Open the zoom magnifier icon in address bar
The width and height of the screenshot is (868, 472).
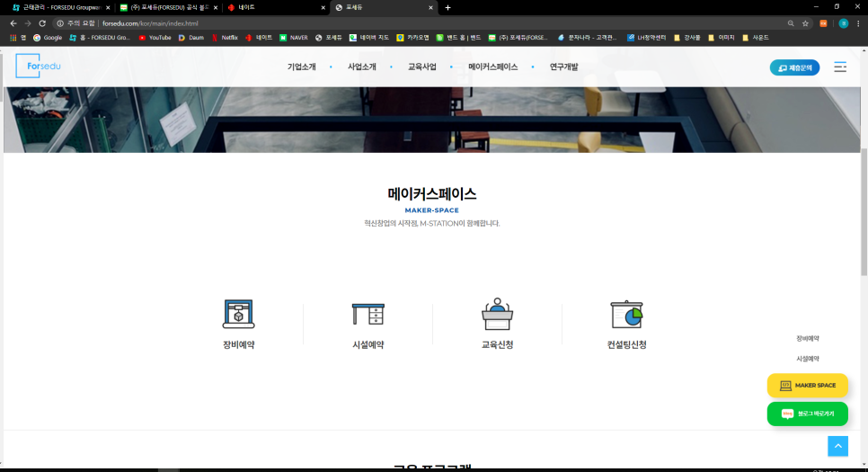[791, 23]
